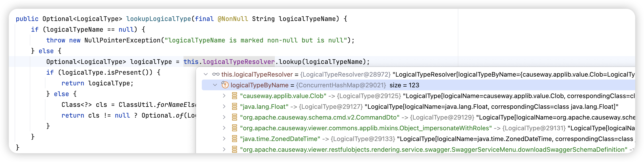
Task: Select the Object_impersonateWithRoles key text
Action: 365,128
